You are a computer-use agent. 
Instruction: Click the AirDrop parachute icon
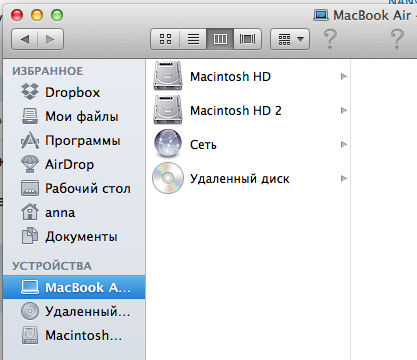click(x=30, y=164)
